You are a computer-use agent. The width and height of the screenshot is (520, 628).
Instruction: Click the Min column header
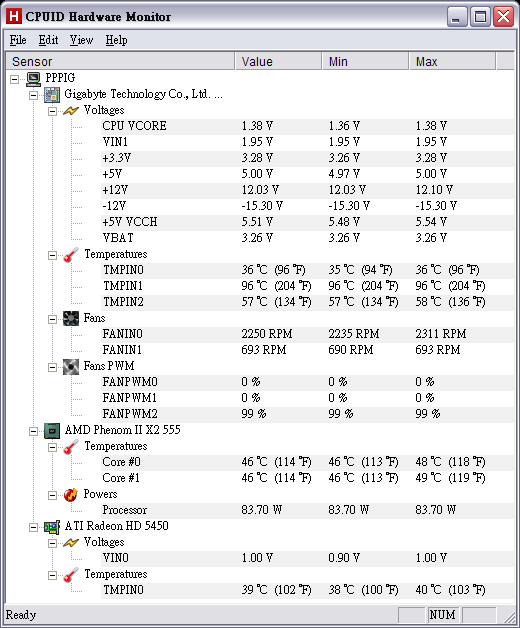tap(366, 61)
